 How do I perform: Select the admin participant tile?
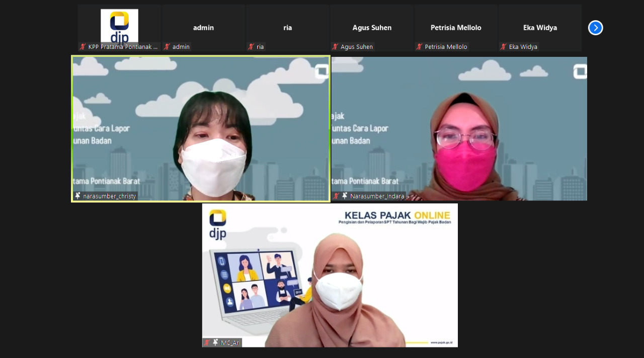point(203,28)
